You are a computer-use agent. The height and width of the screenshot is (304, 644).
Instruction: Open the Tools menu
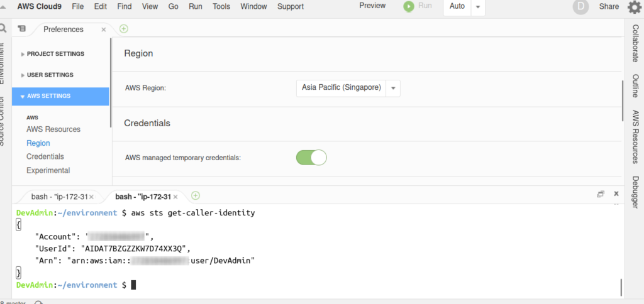[x=221, y=6]
